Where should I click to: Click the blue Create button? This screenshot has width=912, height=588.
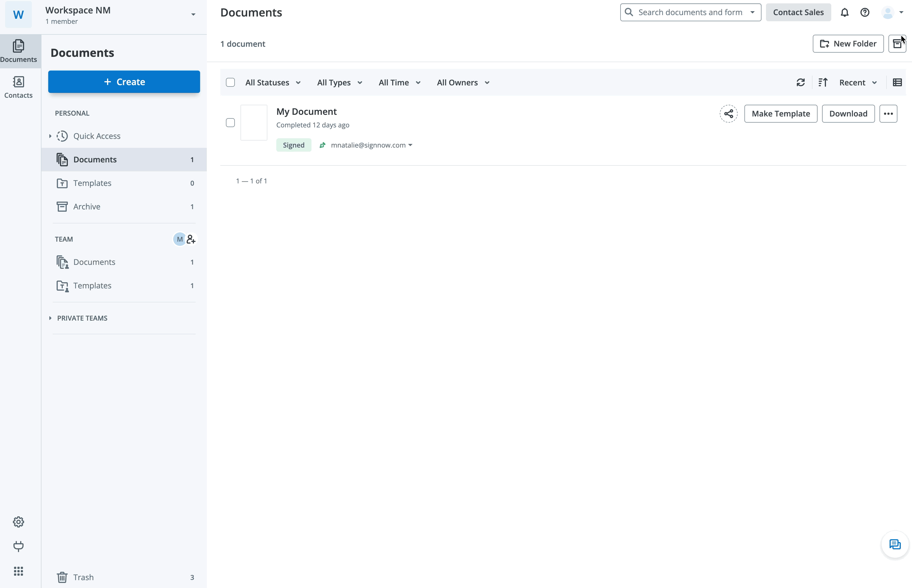tap(124, 82)
